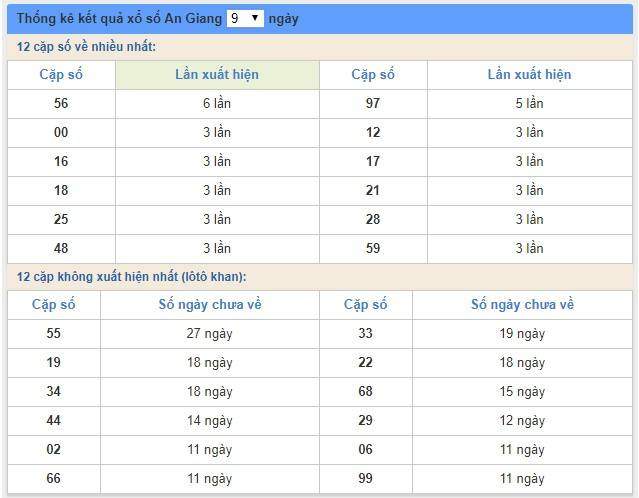The image size is (639, 498).
Task: Select number pair 97 cell
Action: pos(373,104)
